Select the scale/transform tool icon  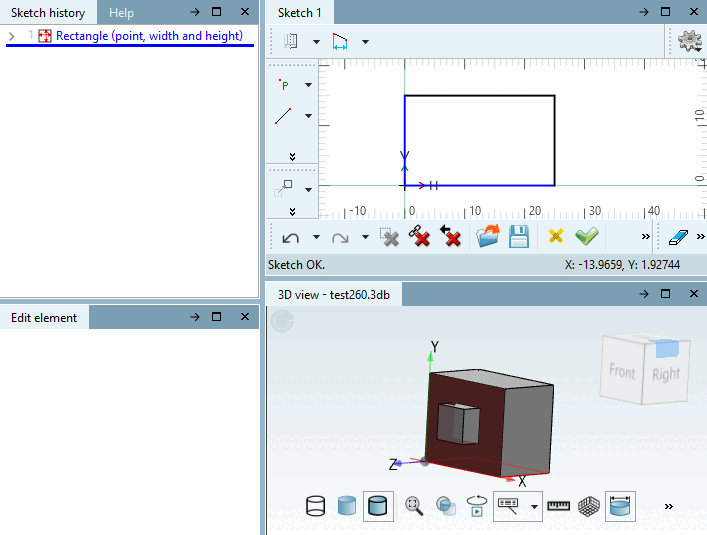pyautogui.click(x=284, y=189)
